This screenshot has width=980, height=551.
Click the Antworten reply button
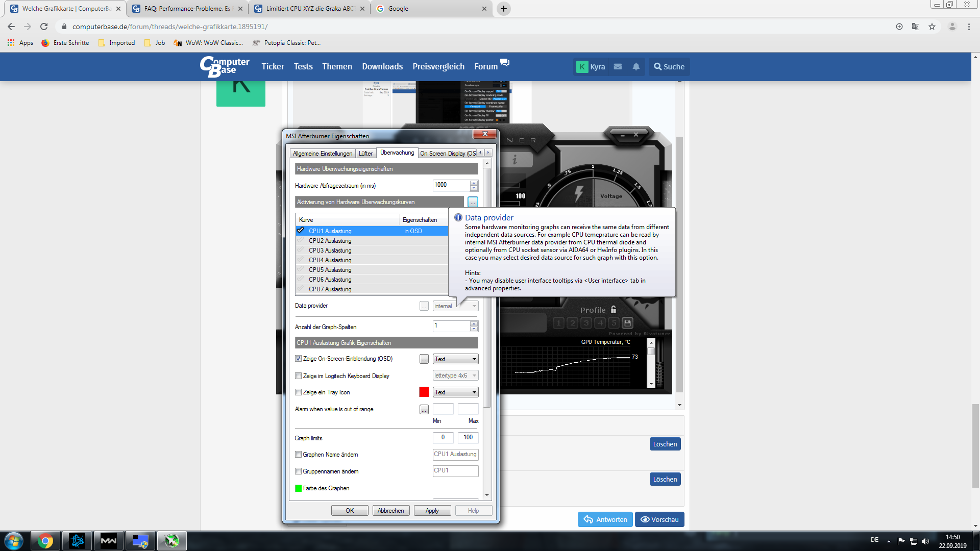605,519
